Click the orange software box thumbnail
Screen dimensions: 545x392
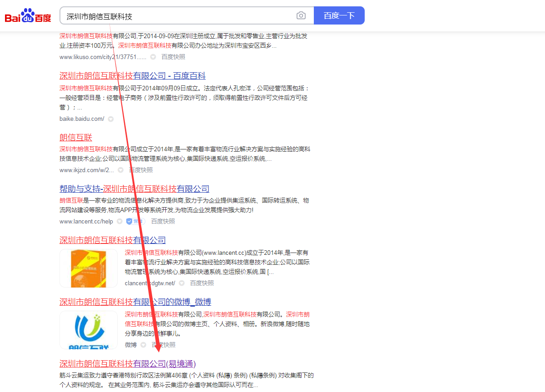click(x=89, y=268)
